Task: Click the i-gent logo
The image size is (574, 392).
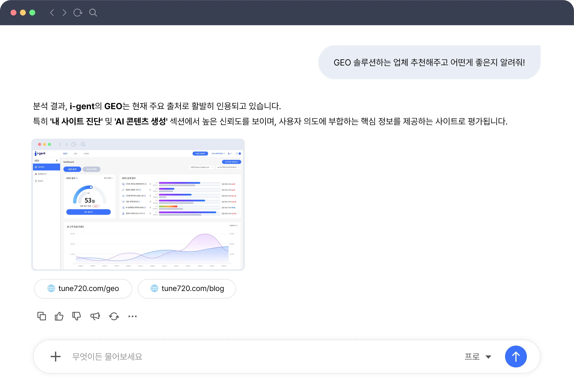Action: point(40,153)
